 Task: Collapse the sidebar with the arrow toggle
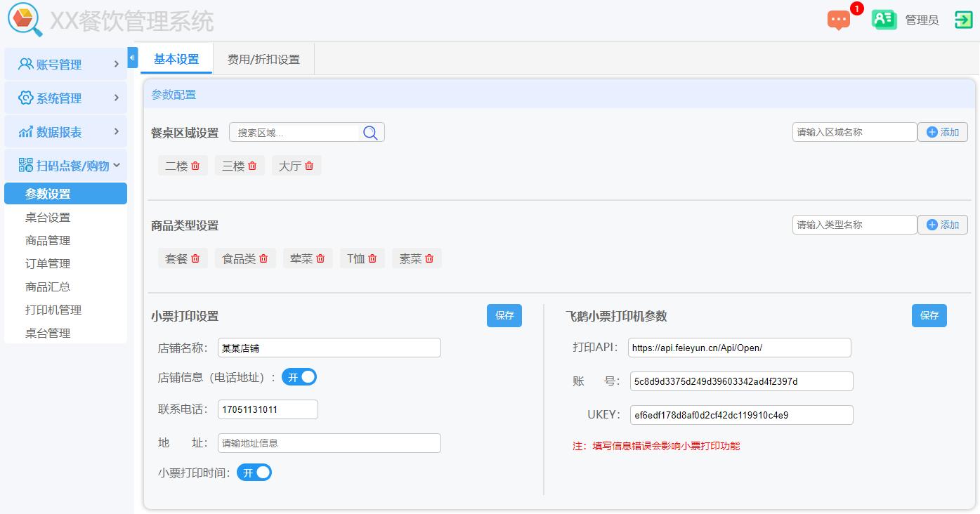(x=132, y=58)
